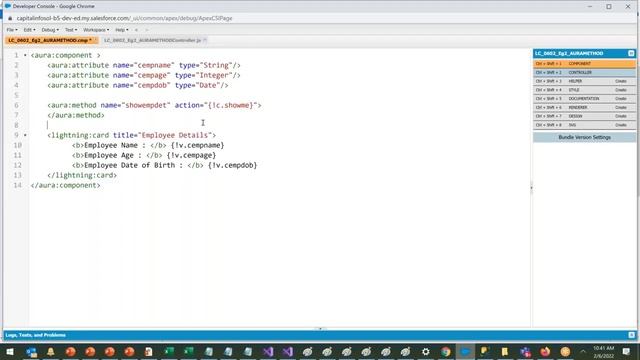
Task: Open Google Chrome from the taskbar
Action: [x=445, y=352]
